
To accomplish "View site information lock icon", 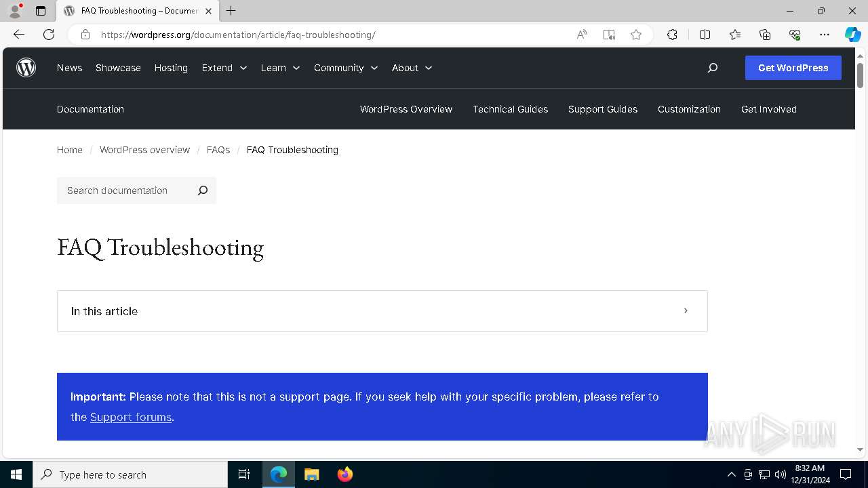I will (85, 35).
